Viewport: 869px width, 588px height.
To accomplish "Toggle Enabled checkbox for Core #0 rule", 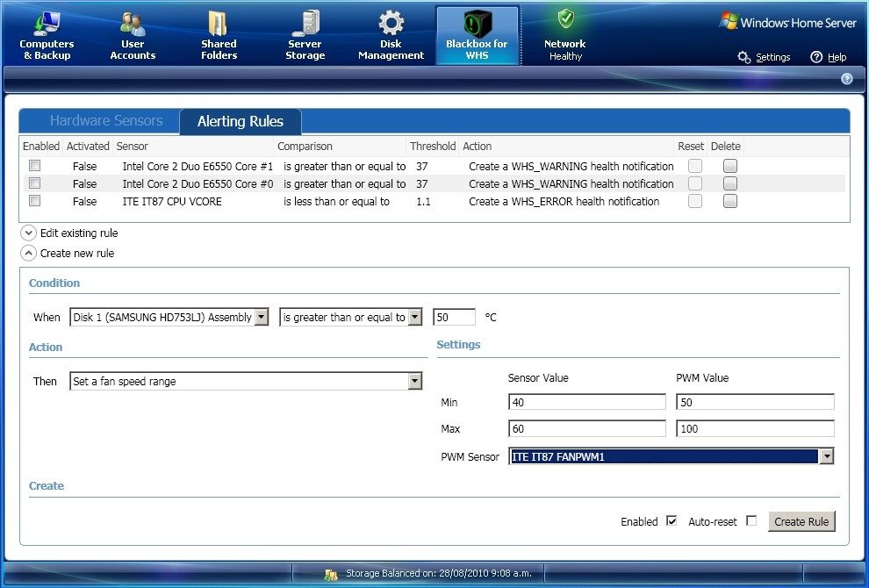I will click(x=35, y=183).
